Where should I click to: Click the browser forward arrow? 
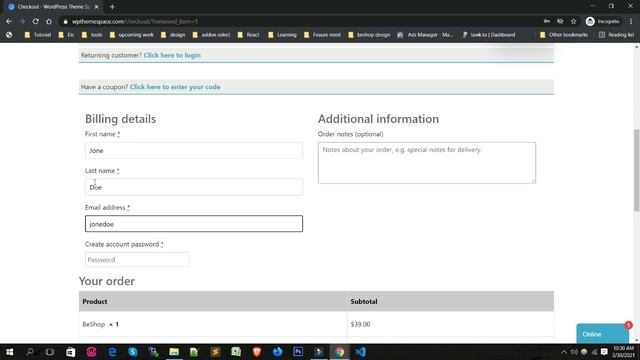point(22,21)
